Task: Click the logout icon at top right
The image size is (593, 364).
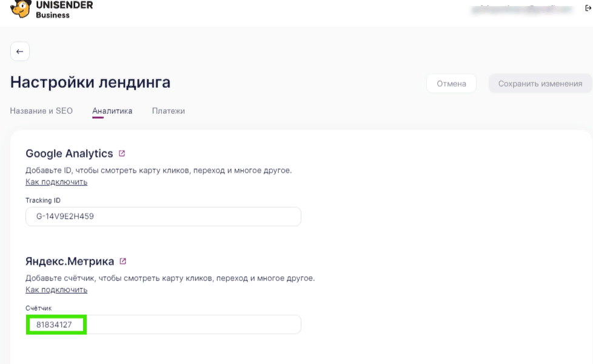Action: pos(588,8)
